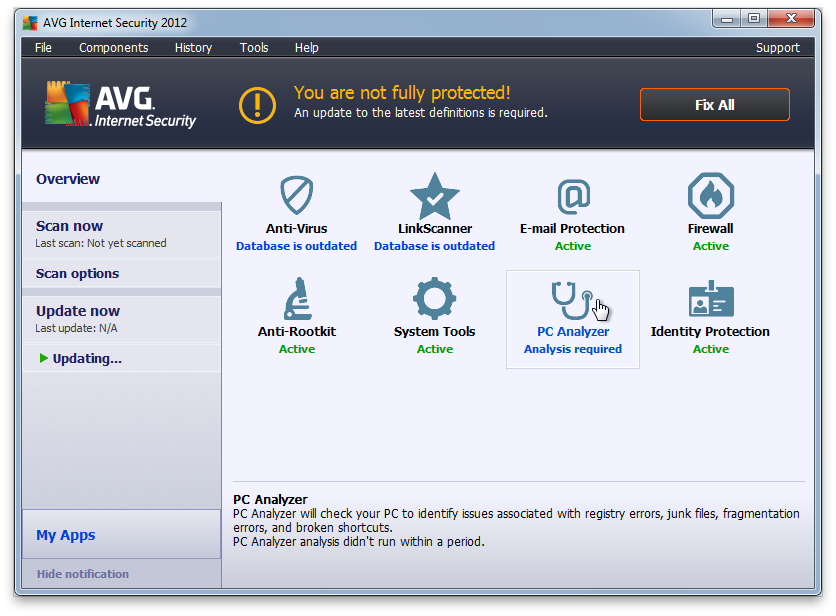Click the AVG Internet Security logo

click(x=121, y=104)
